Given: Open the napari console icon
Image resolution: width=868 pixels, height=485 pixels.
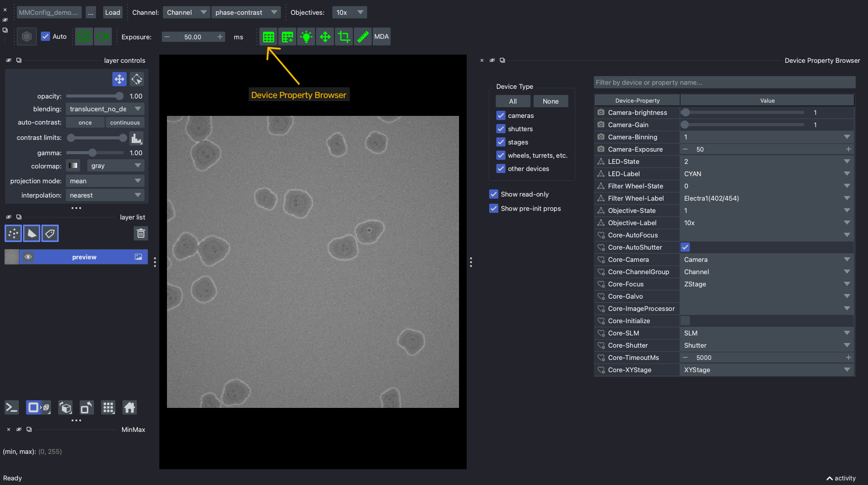Looking at the screenshot, I should (12, 407).
